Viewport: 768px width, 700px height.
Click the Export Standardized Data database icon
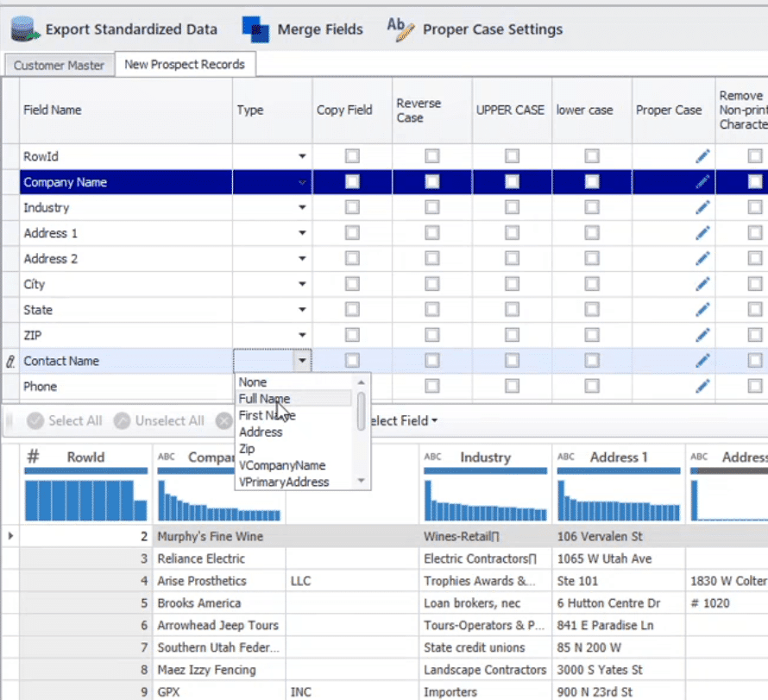click(24, 28)
